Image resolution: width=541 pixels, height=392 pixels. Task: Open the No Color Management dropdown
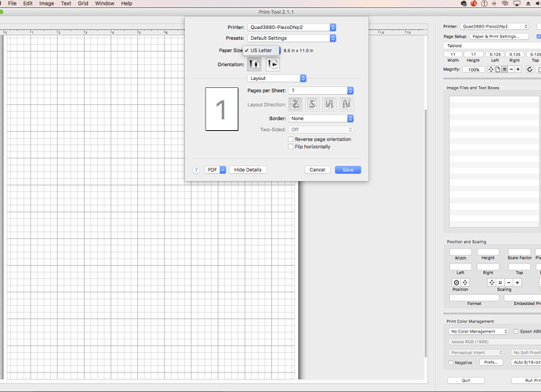coord(479,332)
